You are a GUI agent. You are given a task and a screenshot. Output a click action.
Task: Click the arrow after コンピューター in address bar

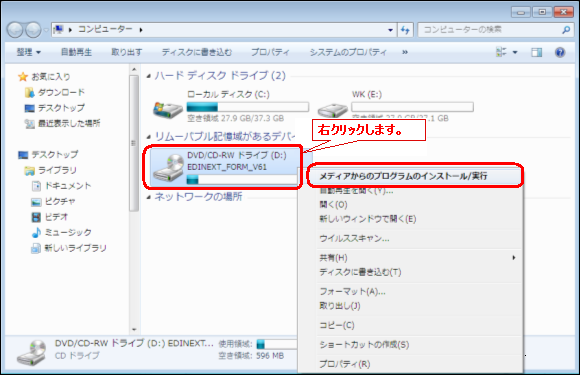click(141, 30)
